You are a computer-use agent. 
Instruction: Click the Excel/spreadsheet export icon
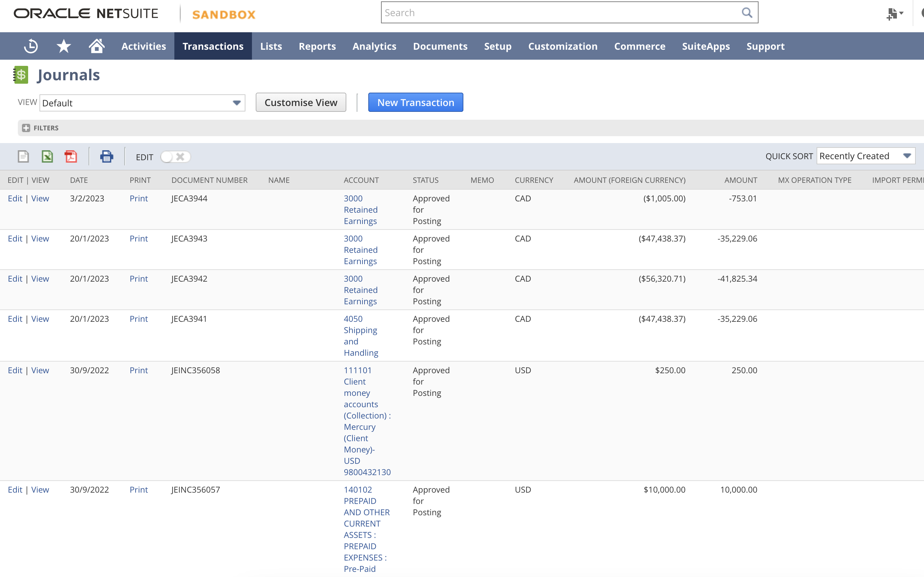[47, 156]
